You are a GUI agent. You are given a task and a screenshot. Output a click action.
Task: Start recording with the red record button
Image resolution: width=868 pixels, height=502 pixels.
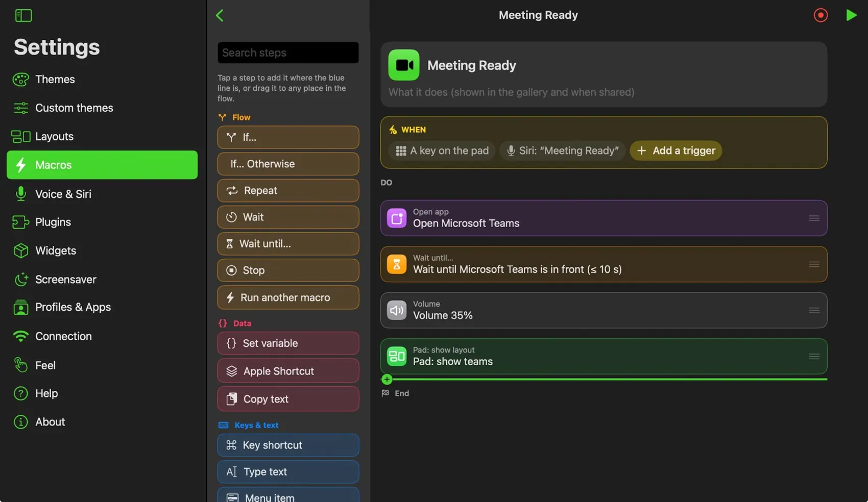tap(821, 15)
